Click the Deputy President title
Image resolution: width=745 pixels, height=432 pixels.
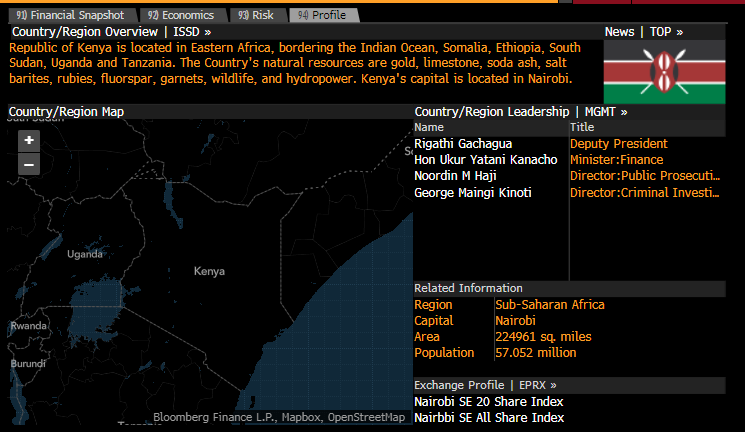619,144
